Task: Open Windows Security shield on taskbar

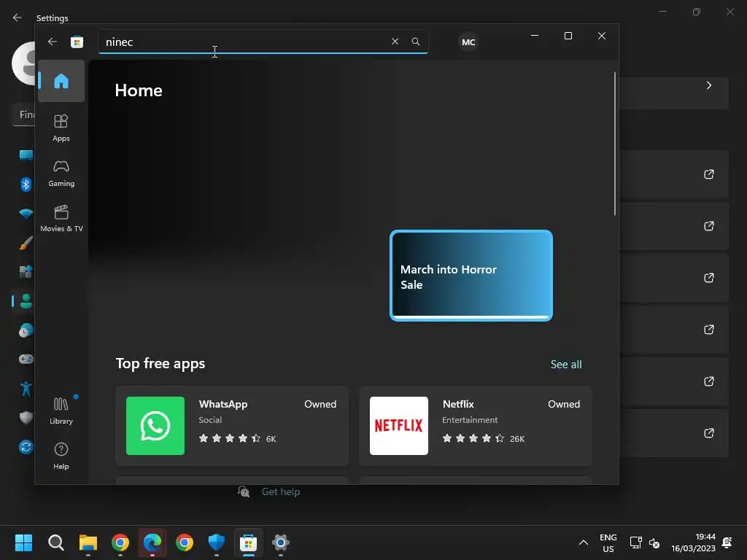Action: pyautogui.click(x=216, y=542)
